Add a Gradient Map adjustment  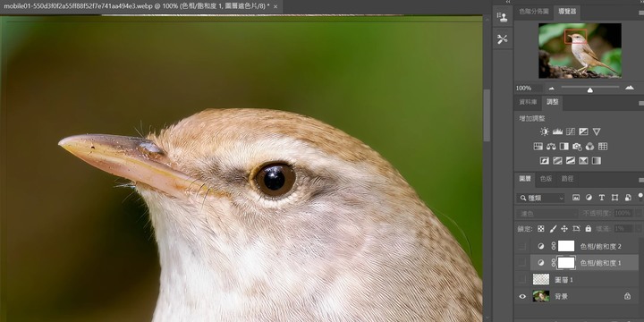click(x=596, y=161)
